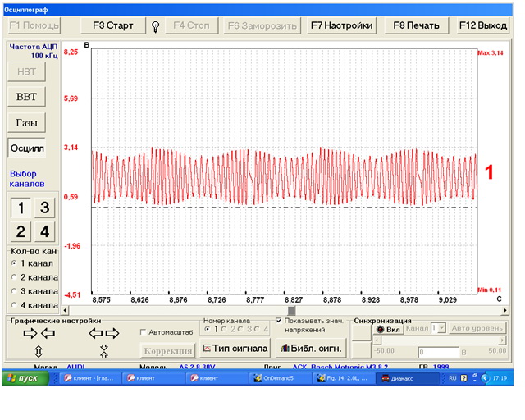
Task: Click the Max 3,14 readout
Action: [491, 53]
